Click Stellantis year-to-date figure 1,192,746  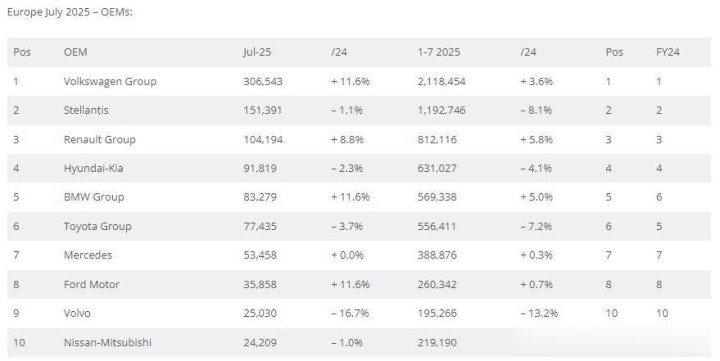tap(441, 110)
